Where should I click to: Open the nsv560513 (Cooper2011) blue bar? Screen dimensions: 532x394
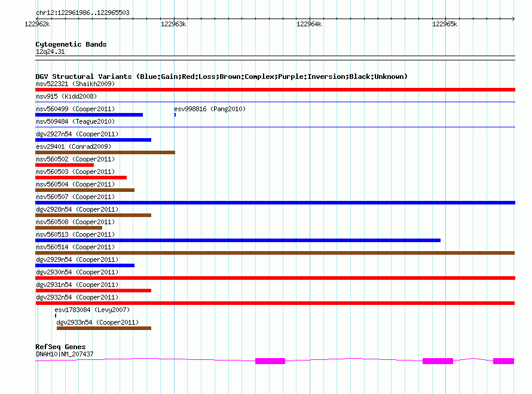238,240
